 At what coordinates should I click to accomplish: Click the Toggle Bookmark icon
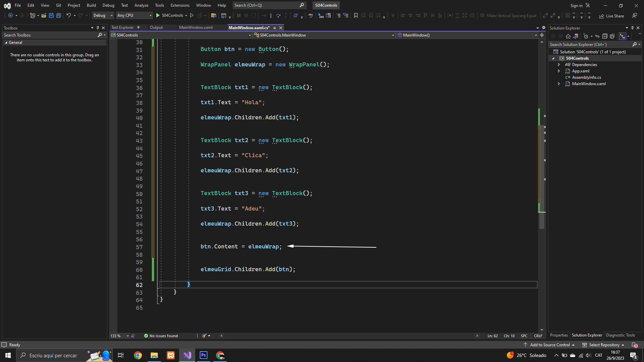point(356,15)
